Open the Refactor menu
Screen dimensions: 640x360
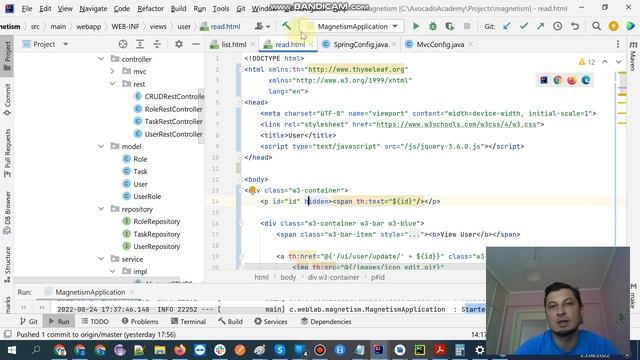150,8
